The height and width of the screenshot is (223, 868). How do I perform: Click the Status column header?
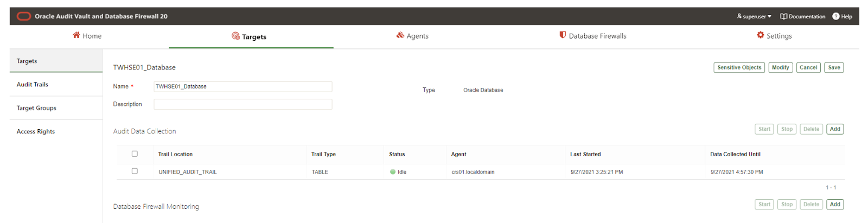[x=397, y=154]
